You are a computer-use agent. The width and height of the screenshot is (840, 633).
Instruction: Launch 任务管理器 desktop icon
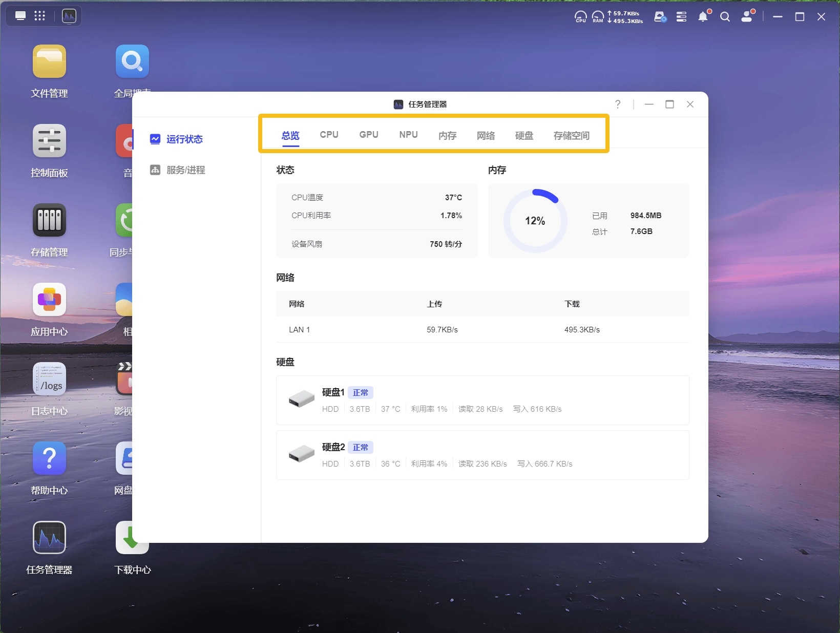(x=49, y=538)
